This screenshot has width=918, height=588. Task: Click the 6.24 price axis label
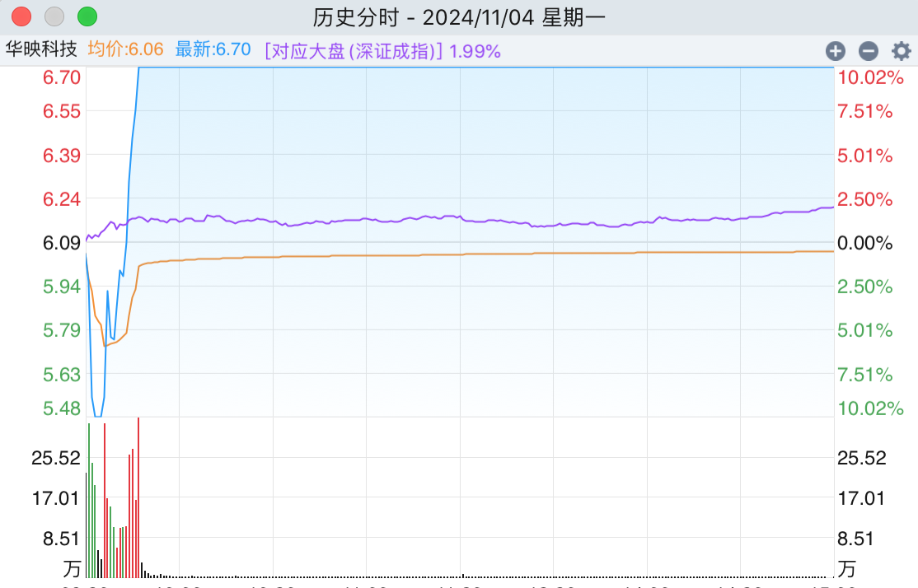tap(62, 199)
